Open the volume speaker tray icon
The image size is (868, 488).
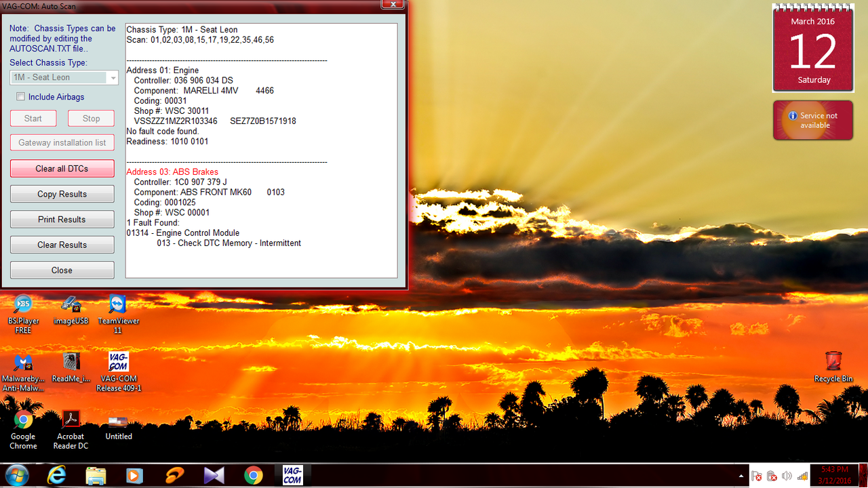(787, 476)
